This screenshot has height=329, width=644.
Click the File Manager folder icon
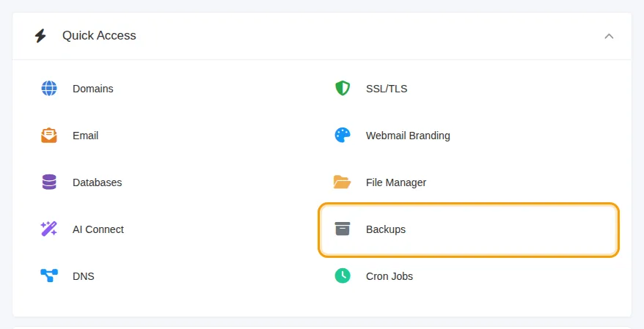point(342,182)
